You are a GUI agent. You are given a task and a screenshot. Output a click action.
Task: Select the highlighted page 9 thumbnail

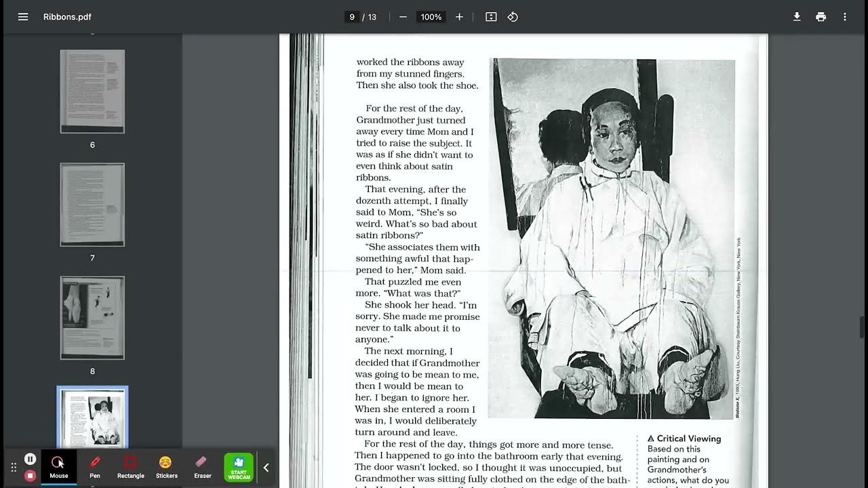92,418
